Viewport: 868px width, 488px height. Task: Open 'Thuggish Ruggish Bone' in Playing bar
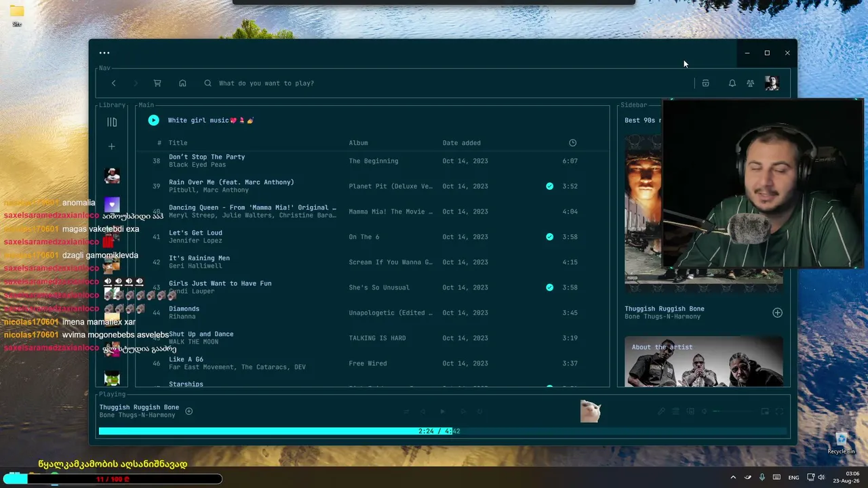(x=139, y=407)
